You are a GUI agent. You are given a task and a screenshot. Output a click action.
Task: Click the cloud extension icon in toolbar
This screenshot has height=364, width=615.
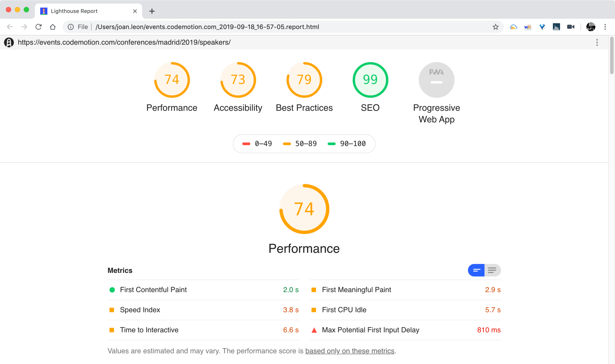pyautogui.click(x=513, y=27)
